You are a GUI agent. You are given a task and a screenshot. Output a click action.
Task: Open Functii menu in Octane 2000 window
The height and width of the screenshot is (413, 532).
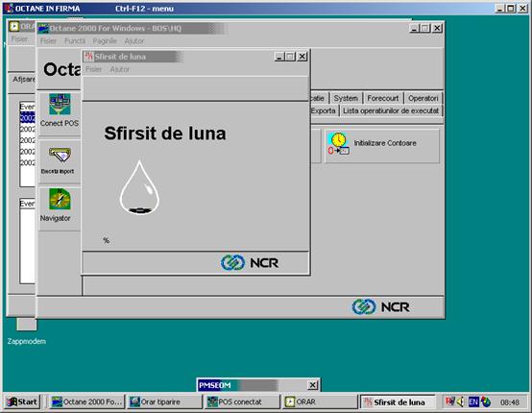(x=75, y=41)
